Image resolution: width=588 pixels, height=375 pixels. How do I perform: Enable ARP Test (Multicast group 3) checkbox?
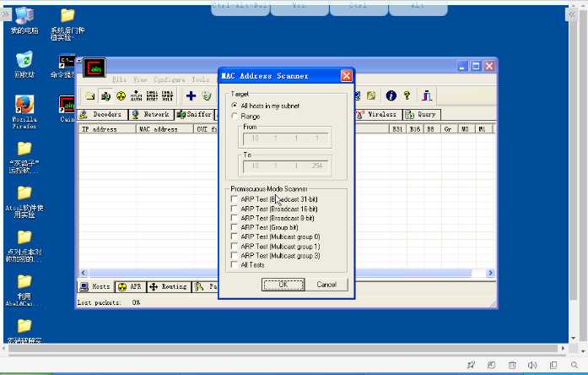[234, 255]
